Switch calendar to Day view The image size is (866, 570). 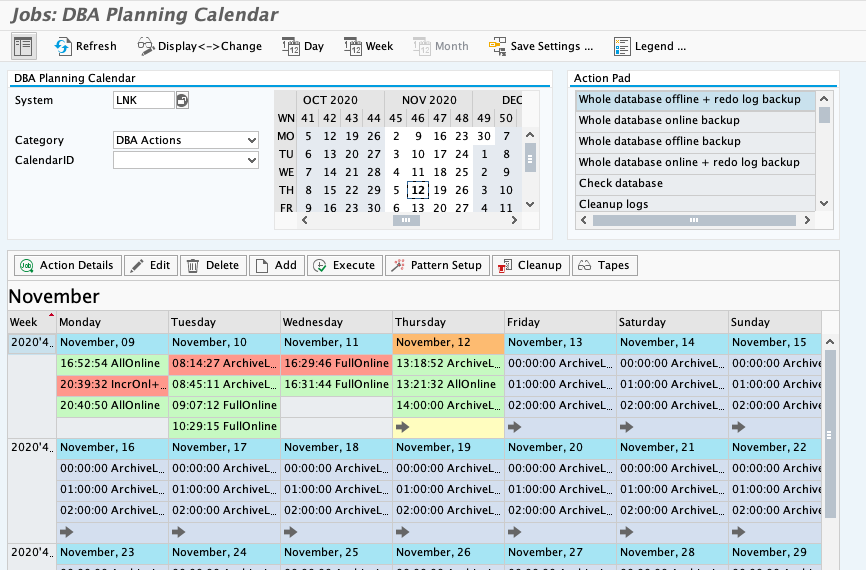(x=303, y=46)
